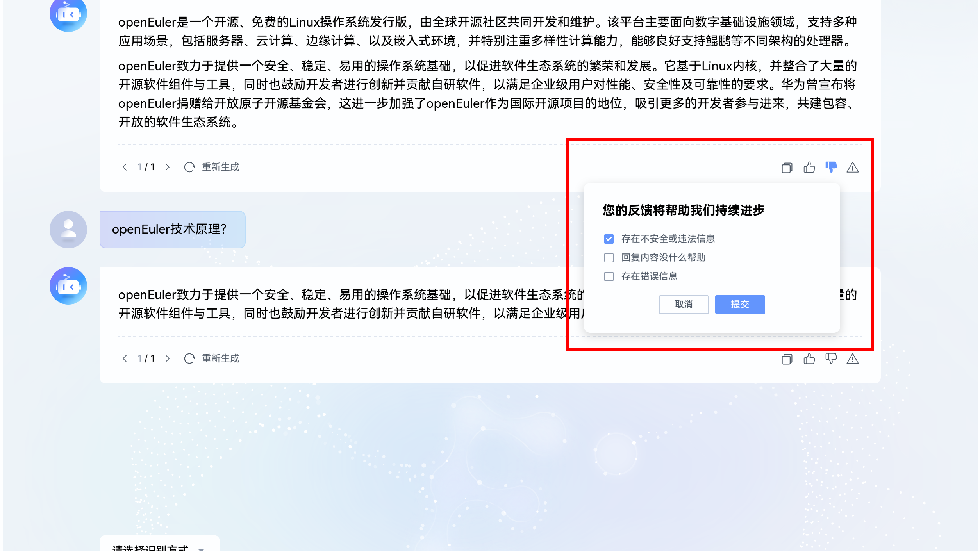Uncheck 存在不安全或违法信息 checkbox

coord(609,239)
